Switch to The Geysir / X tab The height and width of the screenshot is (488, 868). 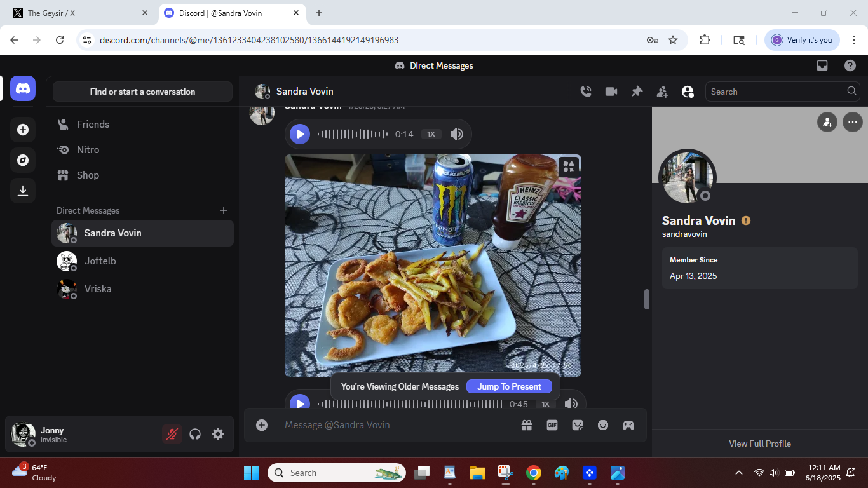80,13
